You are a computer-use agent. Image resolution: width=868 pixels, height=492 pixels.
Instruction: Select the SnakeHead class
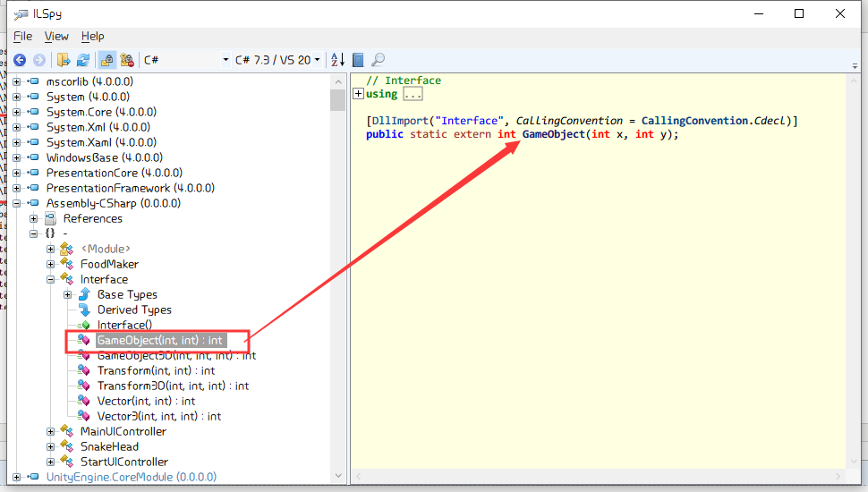109,447
